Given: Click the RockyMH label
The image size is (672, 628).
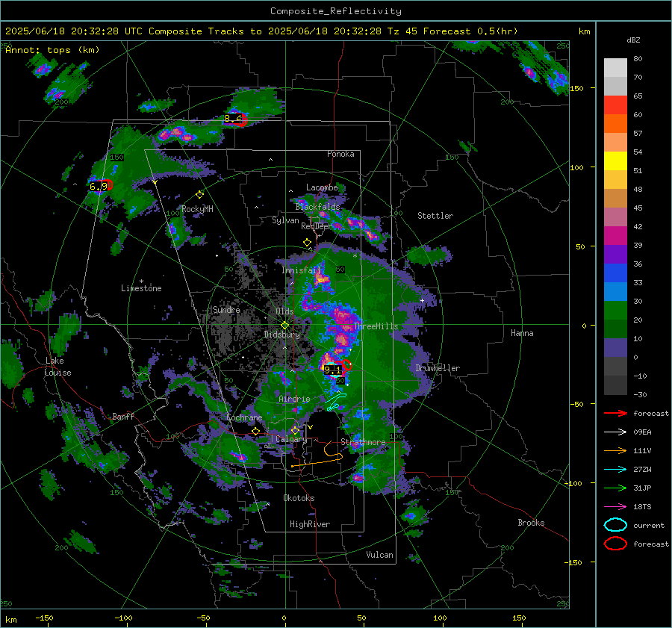Looking at the screenshot, I should point(197,209).
